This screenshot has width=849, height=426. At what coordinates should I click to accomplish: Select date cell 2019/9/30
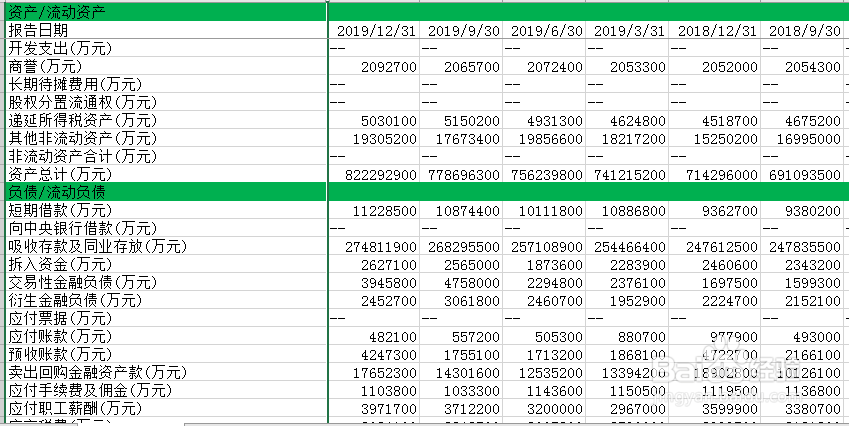pos(461,30)
